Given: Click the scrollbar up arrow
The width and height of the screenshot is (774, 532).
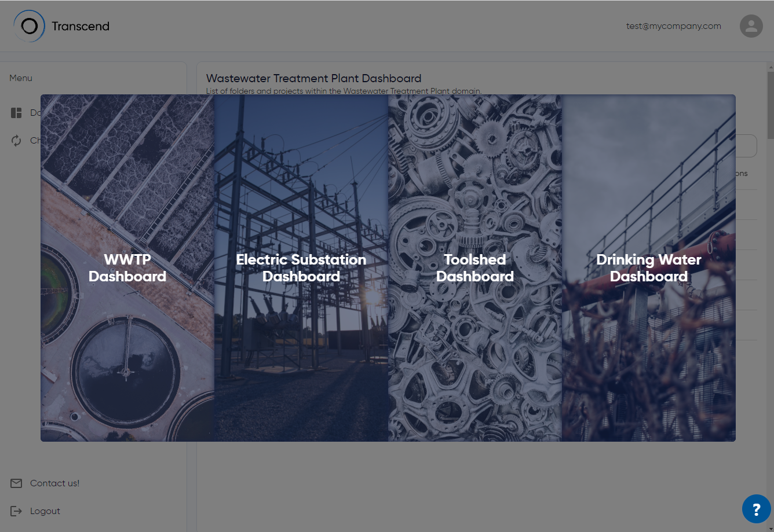Looking at the screenshot, I should pyautogui.click(x=770, y=67).
